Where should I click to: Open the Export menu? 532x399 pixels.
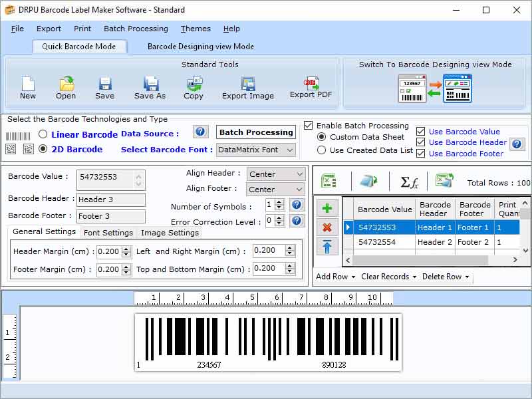[x=49, y=29]
